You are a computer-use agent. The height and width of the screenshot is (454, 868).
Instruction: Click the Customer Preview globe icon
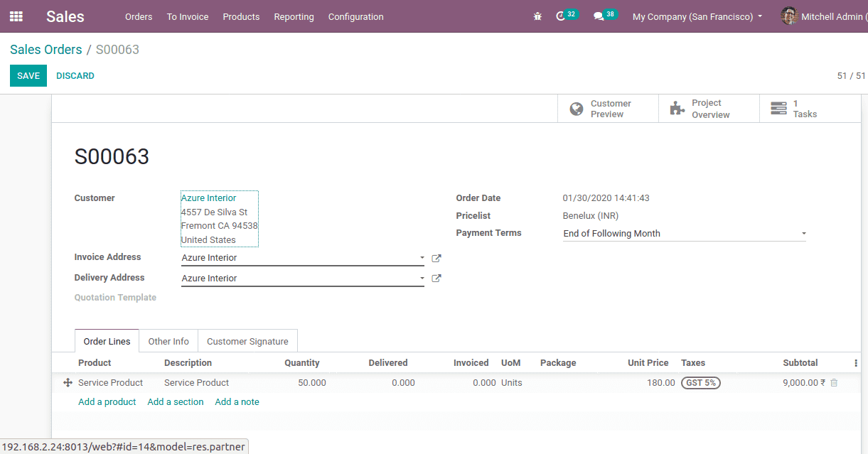click(577, 109)
